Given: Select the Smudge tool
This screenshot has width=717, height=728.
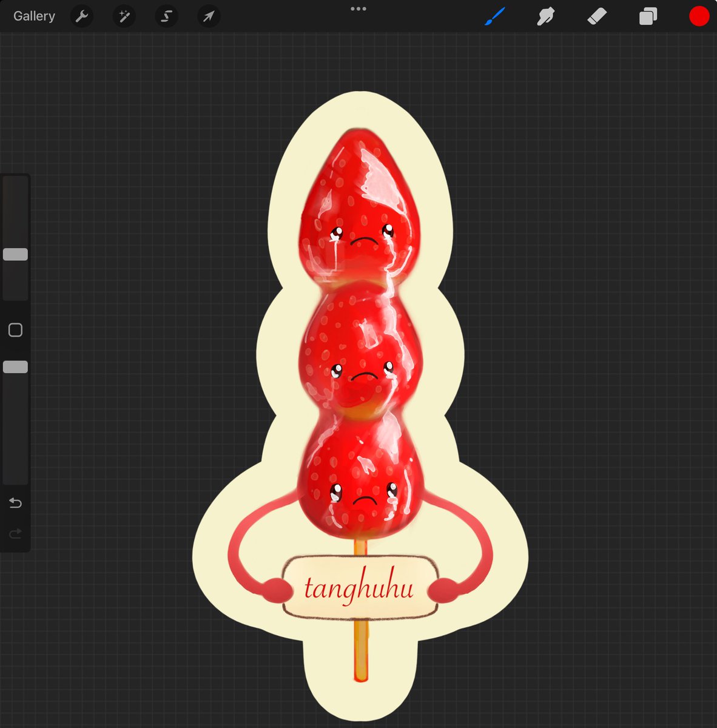Looking at the screenshot, I should [x=546, y=16].
